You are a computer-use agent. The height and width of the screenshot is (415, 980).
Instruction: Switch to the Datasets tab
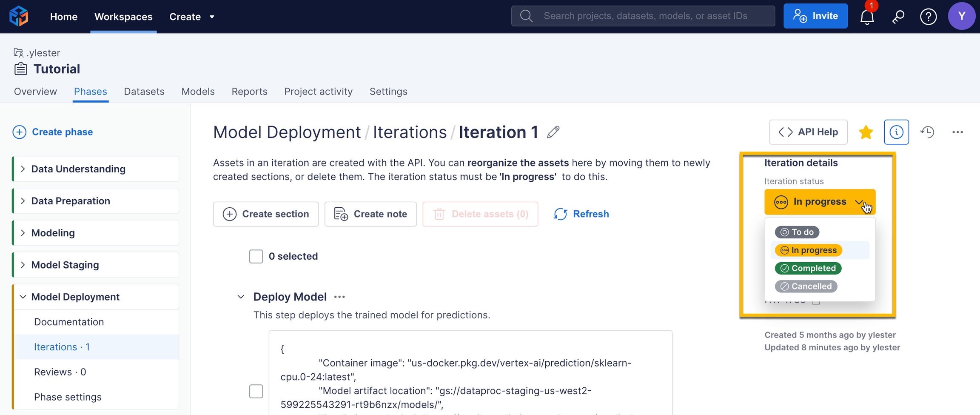coord(144,92)
